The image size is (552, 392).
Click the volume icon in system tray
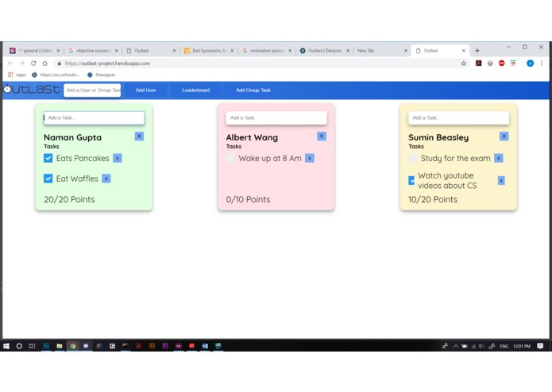(481, 346)
